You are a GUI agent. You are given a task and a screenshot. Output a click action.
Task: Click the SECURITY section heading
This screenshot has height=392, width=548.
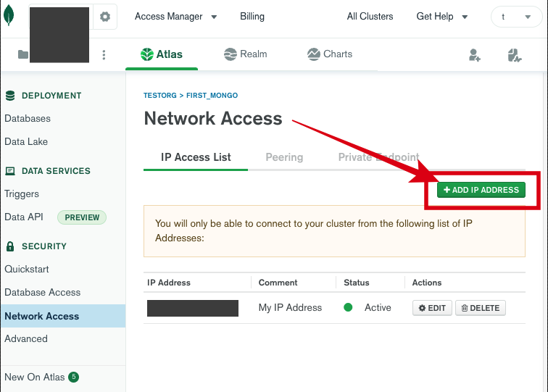(44, 246)
